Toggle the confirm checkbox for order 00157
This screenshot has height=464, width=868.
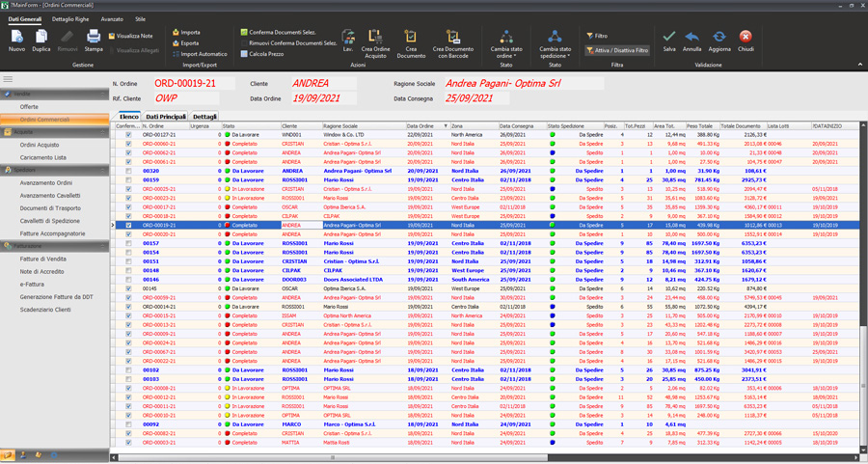[128, 244]
